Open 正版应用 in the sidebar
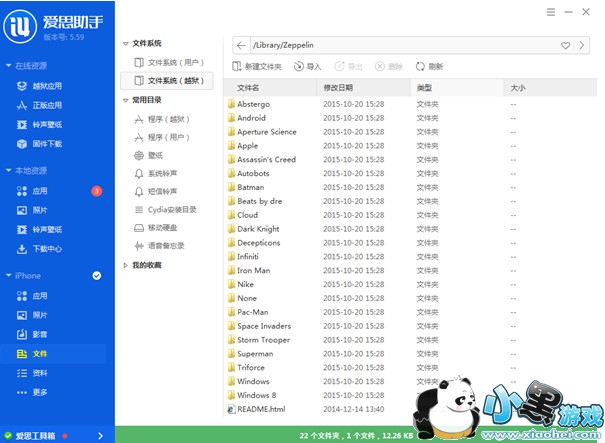This screenshot has width=605, height=443. point(39,105)
